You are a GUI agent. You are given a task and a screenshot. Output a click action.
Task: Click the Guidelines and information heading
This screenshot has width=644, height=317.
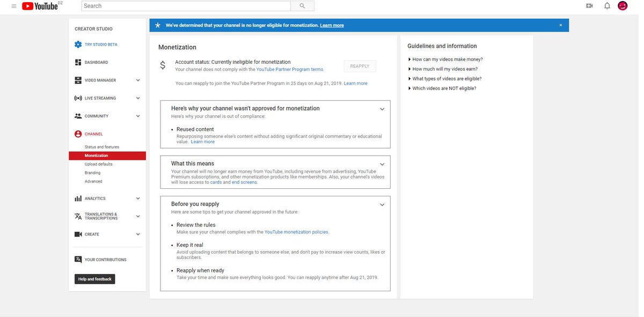coord(442,46)
